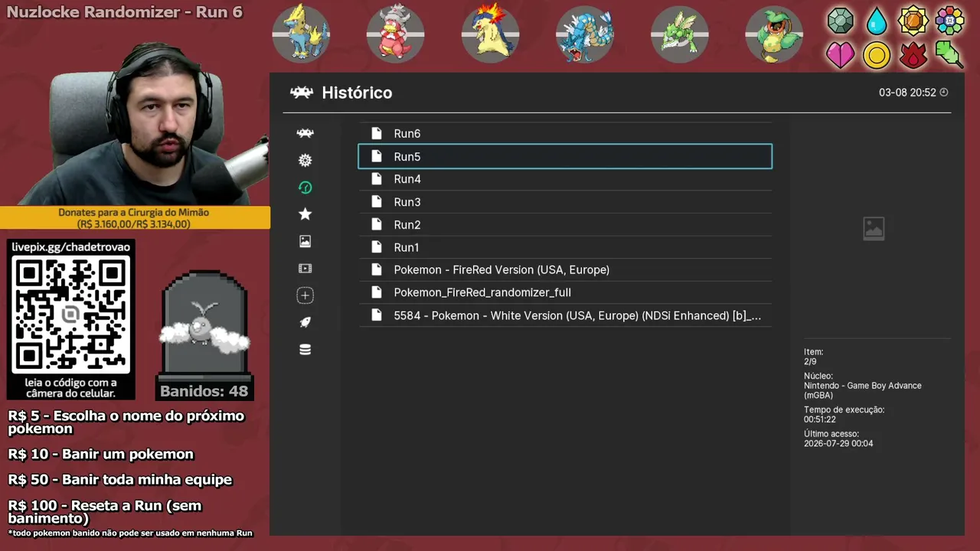Click the pink heart Soul badge

[840, 55]
